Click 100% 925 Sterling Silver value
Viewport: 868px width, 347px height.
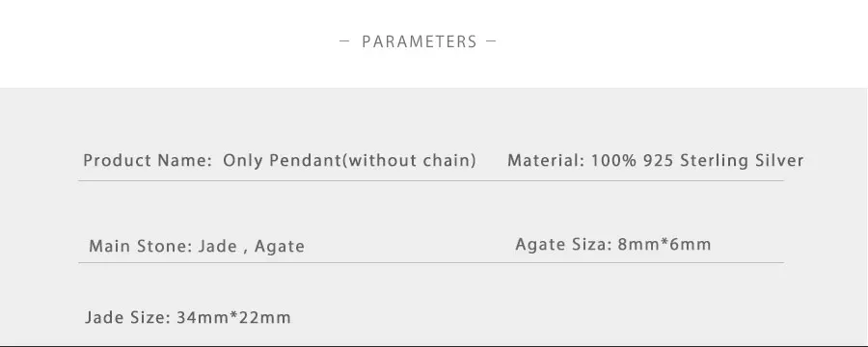[x=697, y=161]
